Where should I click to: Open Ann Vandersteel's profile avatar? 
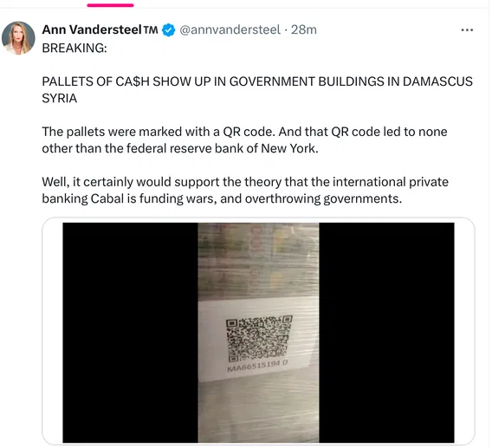[18, 38]
